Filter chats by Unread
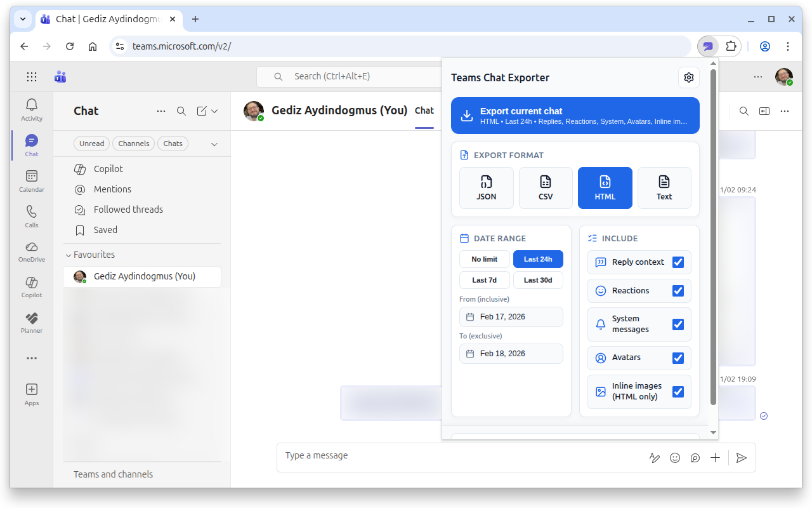The width and height of the screenshot is (812, 508). pyautogui.click(x=92, y=144)
